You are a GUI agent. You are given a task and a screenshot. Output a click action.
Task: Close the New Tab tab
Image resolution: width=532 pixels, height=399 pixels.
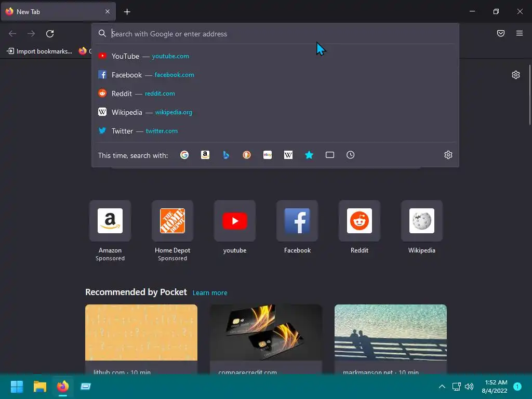[x=108, y=11]
